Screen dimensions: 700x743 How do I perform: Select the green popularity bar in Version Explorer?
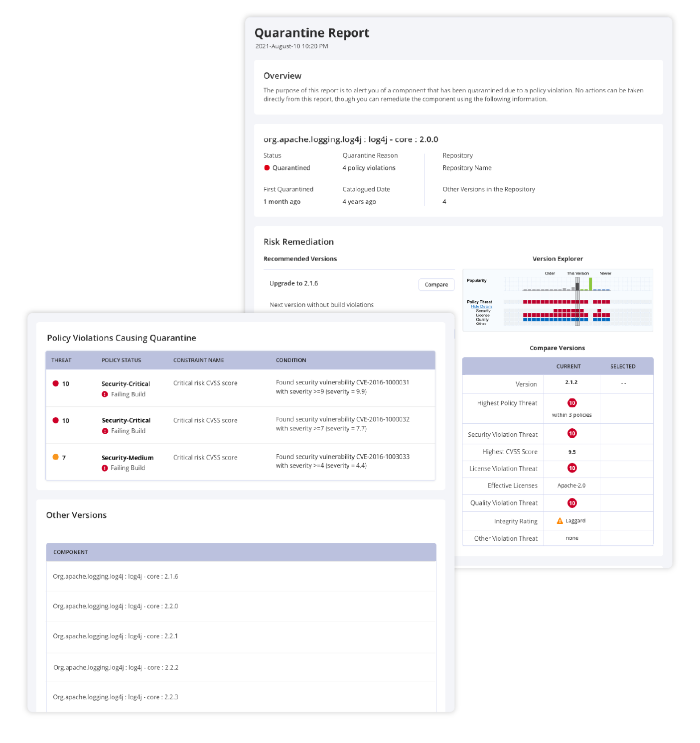tap(590, 284)
